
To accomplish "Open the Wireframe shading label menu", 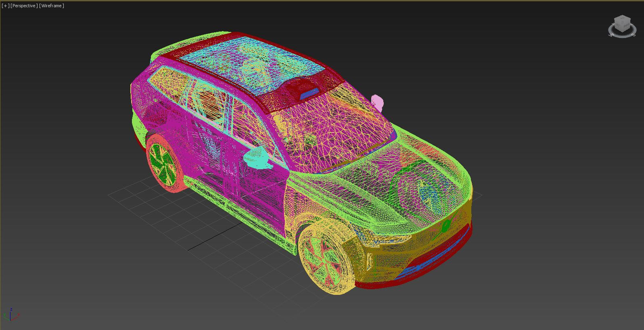I will click(52, 6).
